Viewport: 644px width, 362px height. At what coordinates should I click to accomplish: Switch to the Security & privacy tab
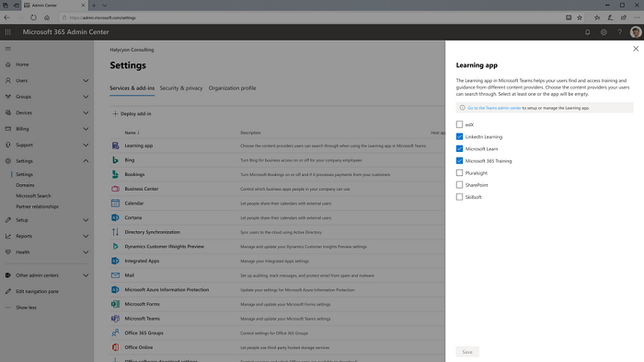pyautogui.click(x=181, y=88)
